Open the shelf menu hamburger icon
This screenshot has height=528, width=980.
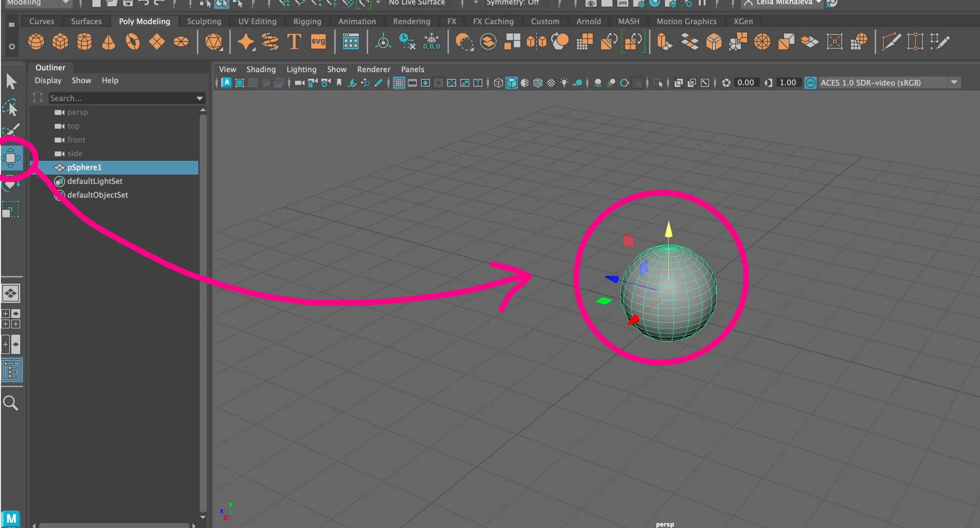tap(12, 25)
